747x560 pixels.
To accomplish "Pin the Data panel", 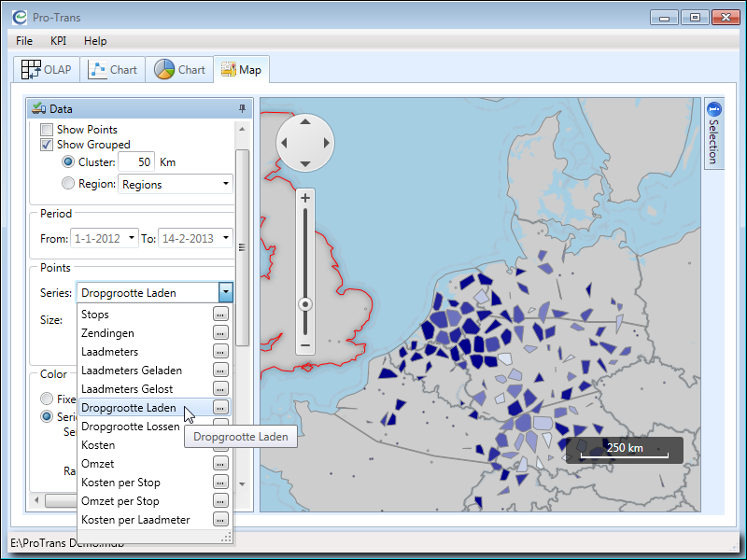I will pyautogui.click(x=243, y=109).
